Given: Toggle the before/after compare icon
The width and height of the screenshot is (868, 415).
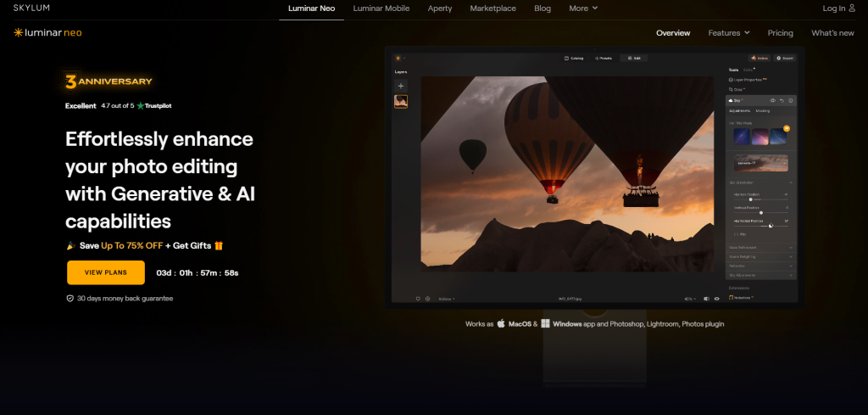Looking at the screenshot, I should (706, 299).
